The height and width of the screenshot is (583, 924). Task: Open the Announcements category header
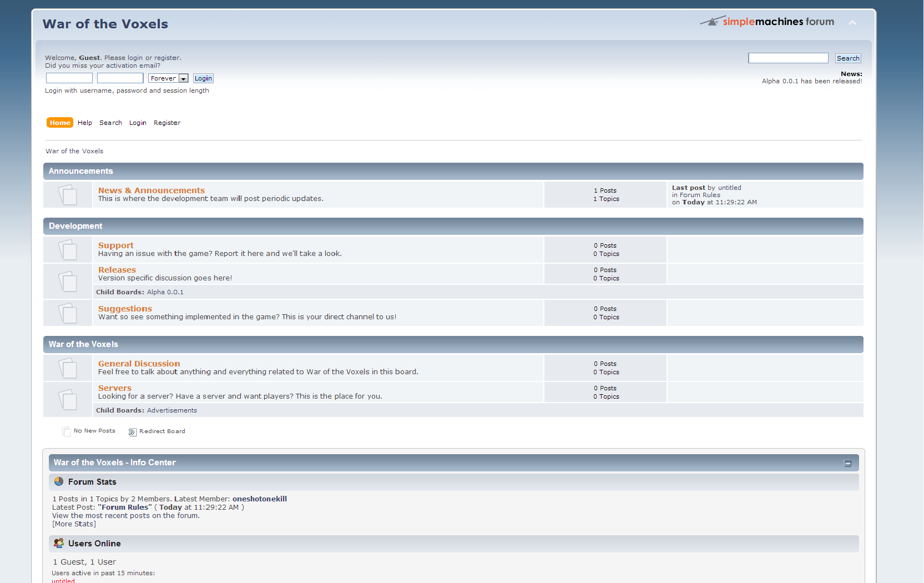pos(80,171)
